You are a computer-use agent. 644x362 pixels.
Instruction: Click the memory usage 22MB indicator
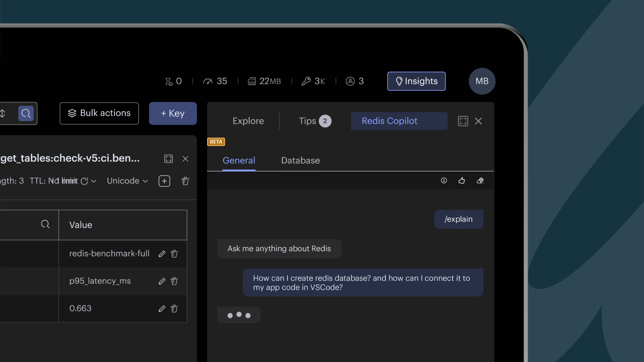pos(264,81)
